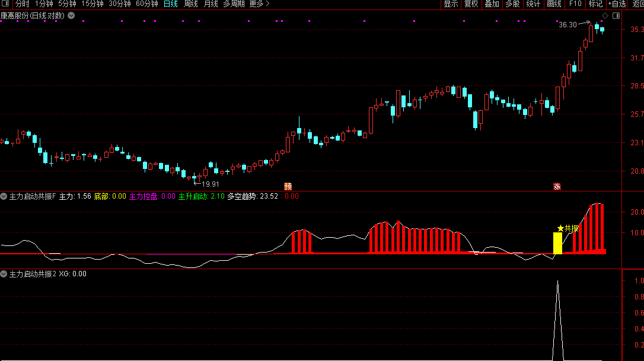Expand the 主力启动共振F indicator dropdown
Screen dimensions: 644x361
4,196
